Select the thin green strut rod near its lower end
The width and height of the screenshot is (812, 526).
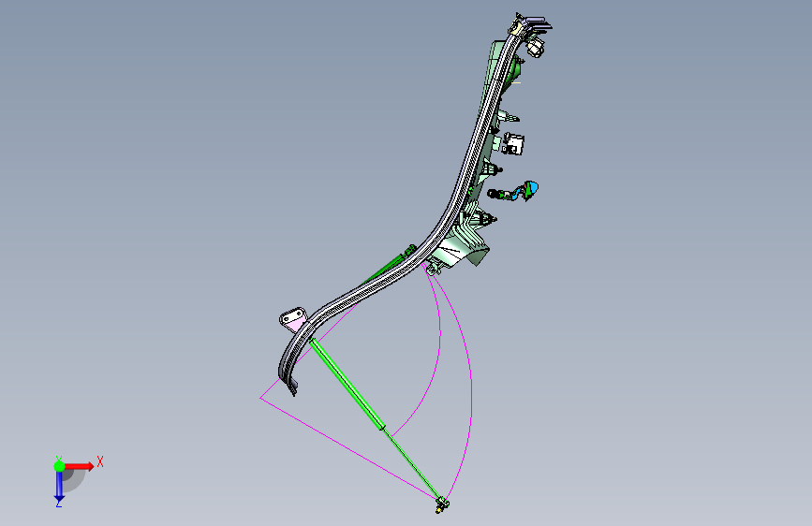point(414,465)
